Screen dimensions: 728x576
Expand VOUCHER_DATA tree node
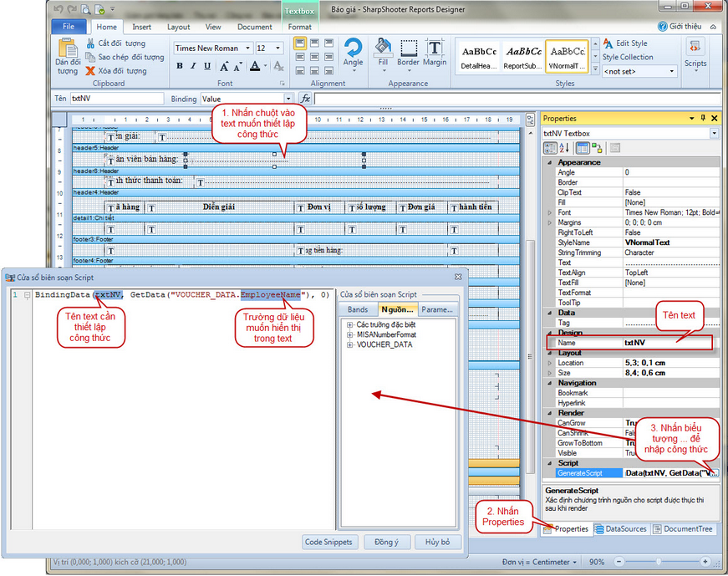[x=350, y=344]
